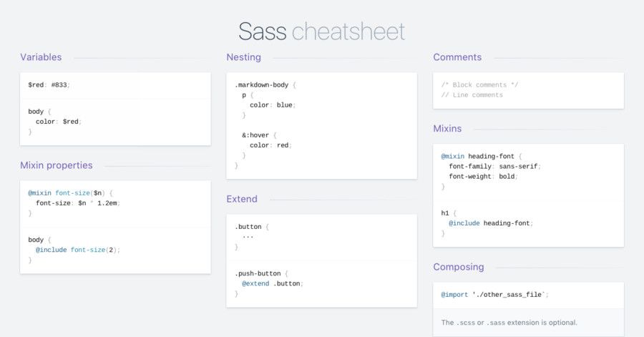Click the 'h1 {' code line

(x=449, y=213)
